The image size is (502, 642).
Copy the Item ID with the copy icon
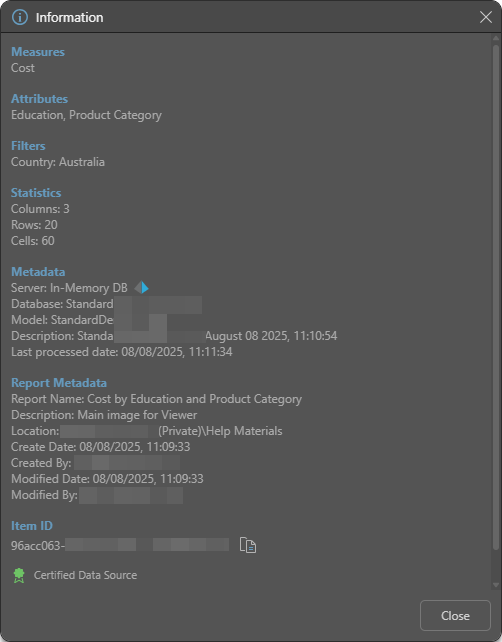248,545
